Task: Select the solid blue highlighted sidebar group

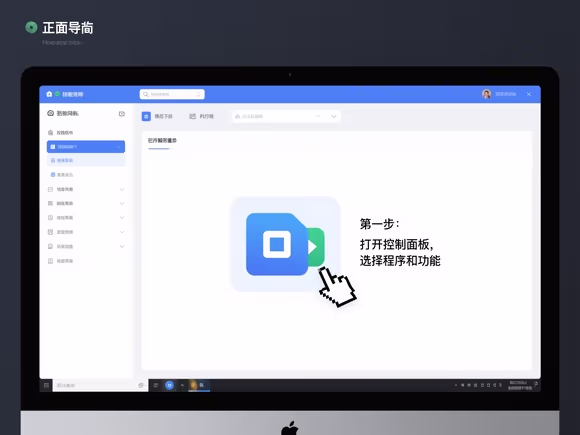Action: (x=86, y=147)
